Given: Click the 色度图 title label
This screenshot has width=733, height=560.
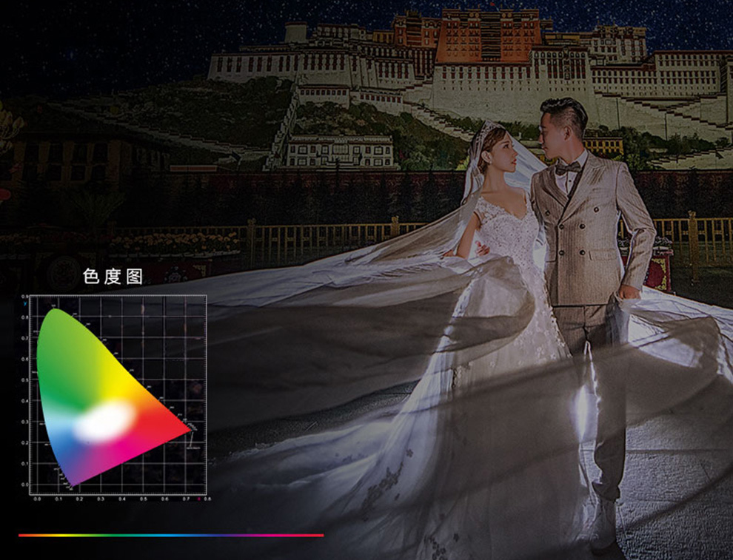Looking at the screenshot, I should (x=113, y=277).
